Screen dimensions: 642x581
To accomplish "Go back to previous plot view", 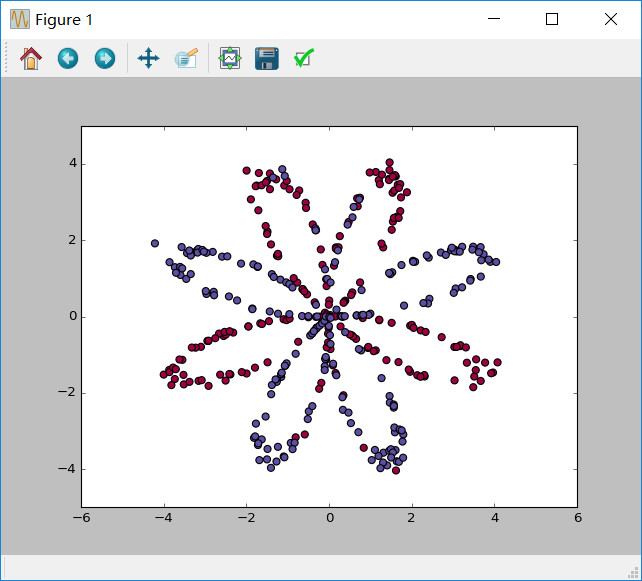I will tap(68, 58).
